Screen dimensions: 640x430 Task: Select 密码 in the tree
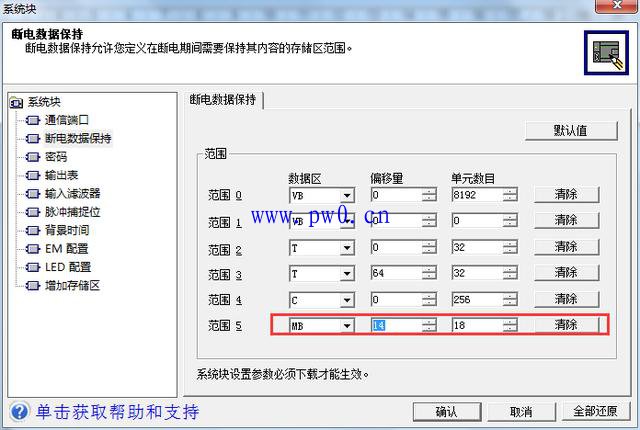[x=56, y=157]
